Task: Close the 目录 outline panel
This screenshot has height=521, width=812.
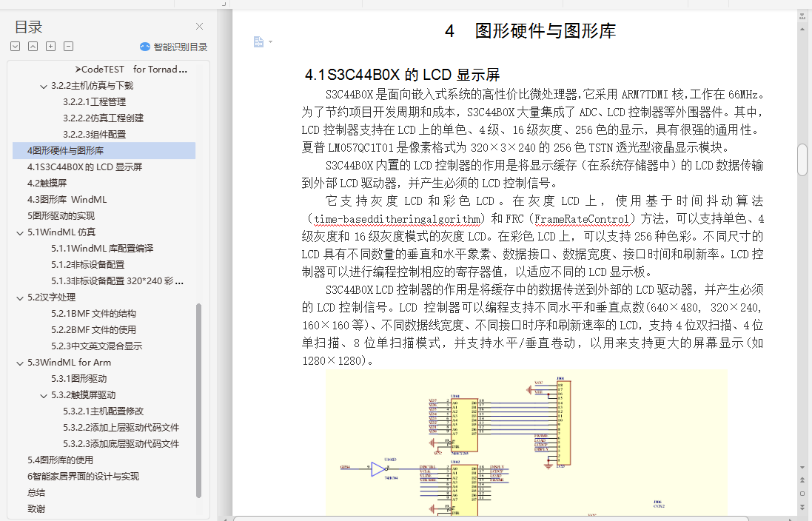Action: [199, 27]
